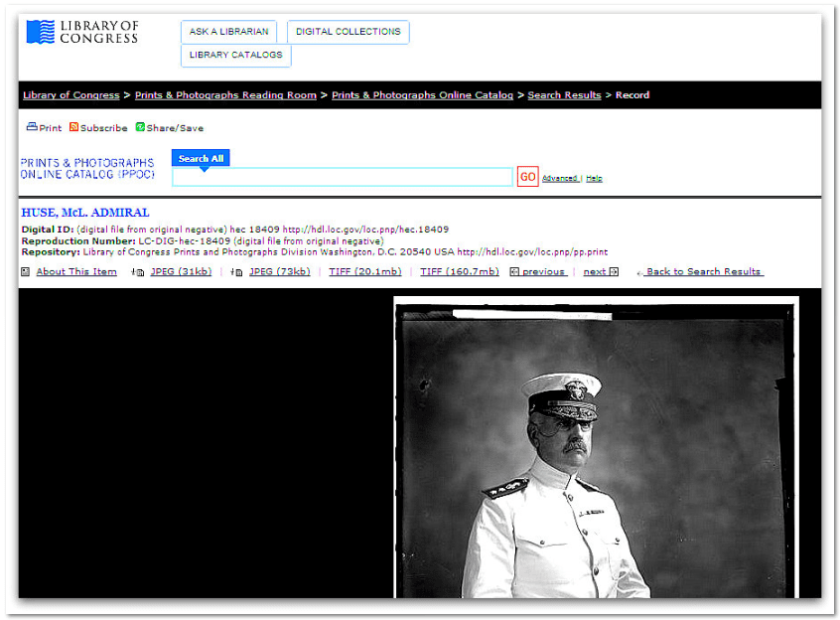Click the admiral portrait photograph
The image size is (840, 620).
pyautogui.click(x=596, y=447)
